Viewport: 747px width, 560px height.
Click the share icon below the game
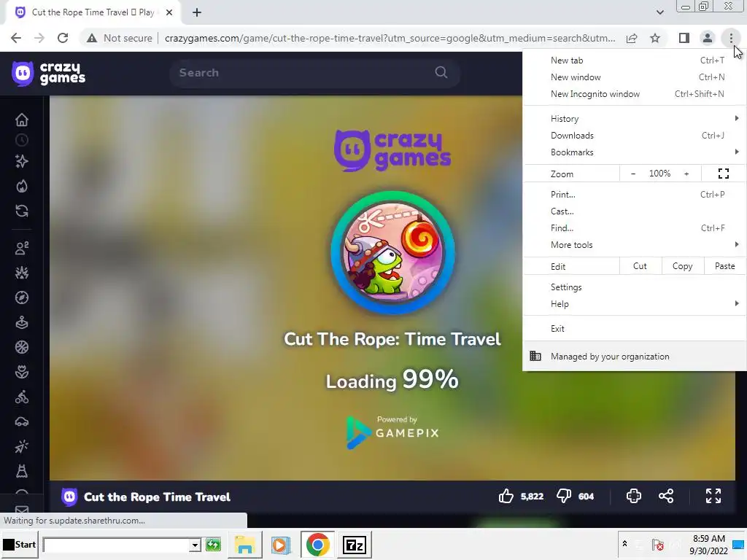(666, 496)
